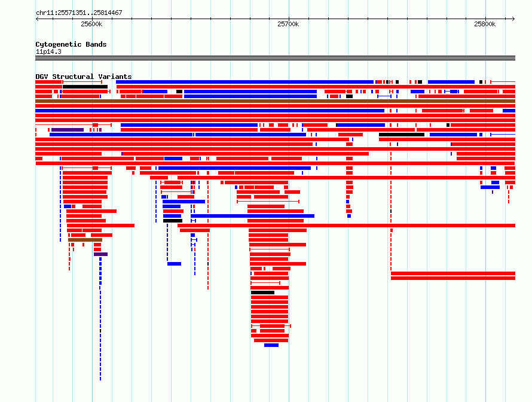This screenshot has width=532, height=402.
Task: Click the 25800k ruler label
Action: tap(485, 24)
